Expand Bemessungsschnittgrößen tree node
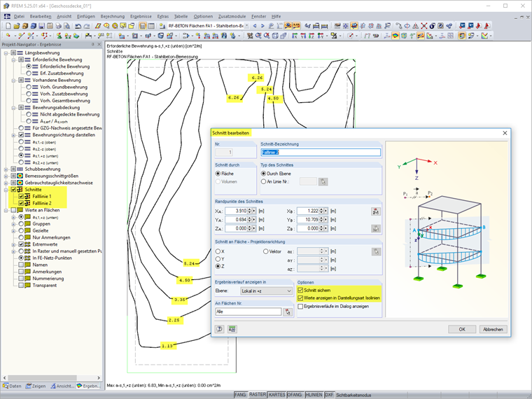The image size is (532, 399). coord(6,176)
